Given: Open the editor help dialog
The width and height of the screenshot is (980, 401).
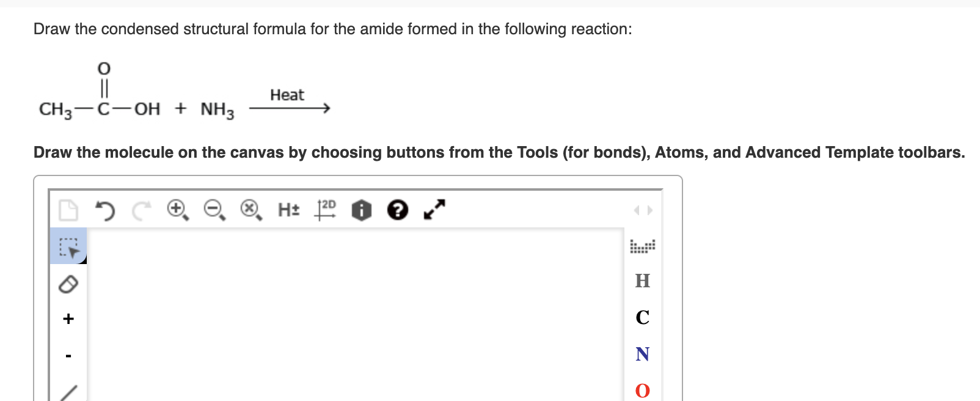Looking at the screenshot, I should (397, 210).
